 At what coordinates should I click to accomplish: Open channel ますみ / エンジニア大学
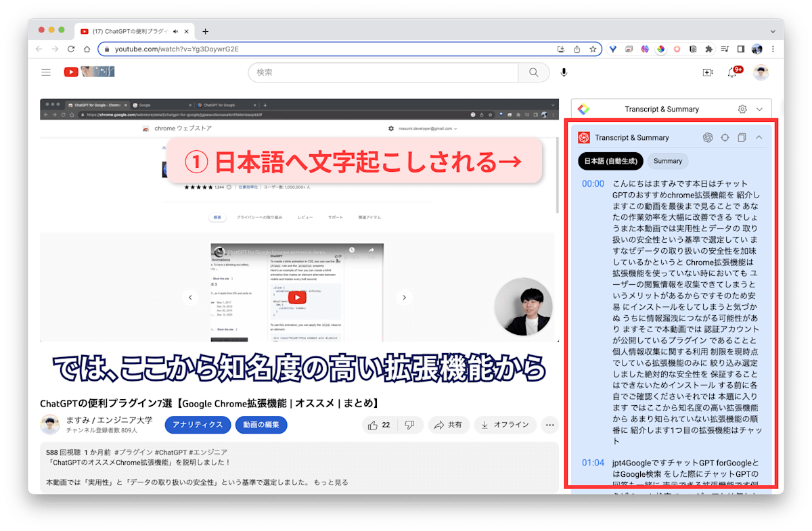tap(109, 419)
